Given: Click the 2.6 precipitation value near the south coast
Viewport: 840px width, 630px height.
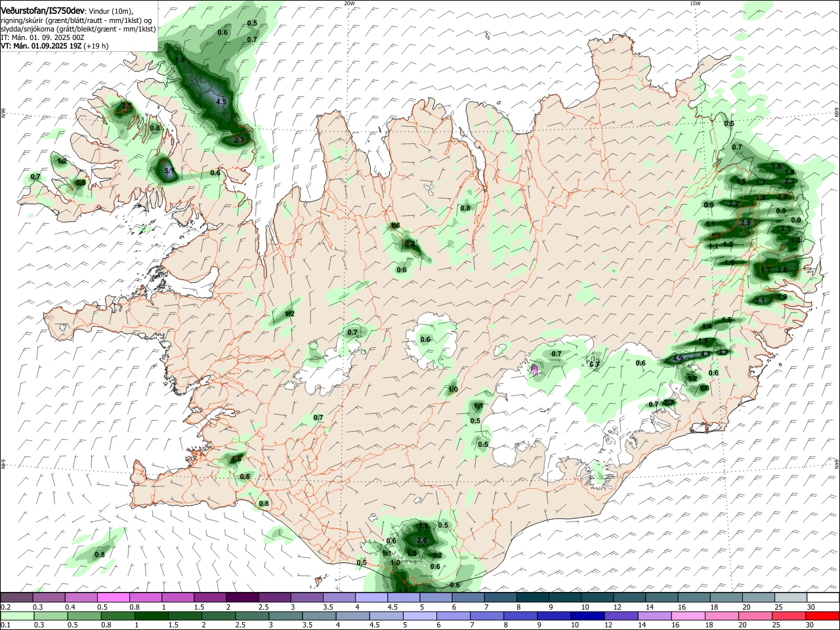Looking at the screenshot, I should pos(422,541).
